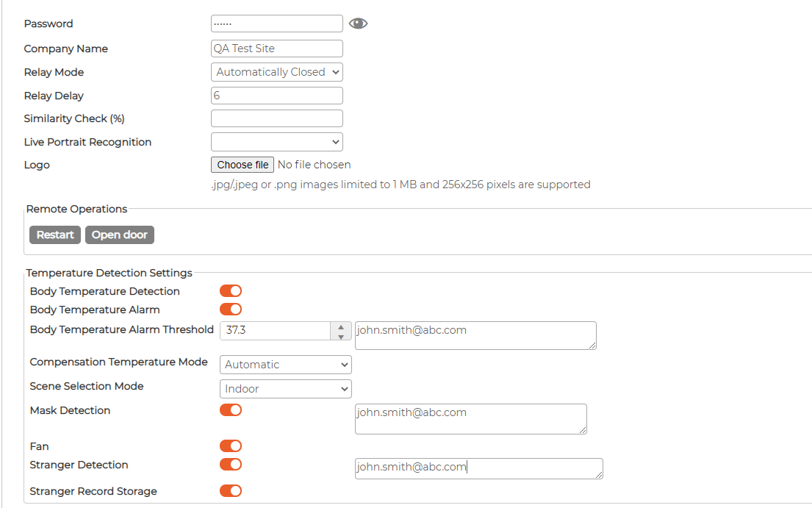The width and height of the screenshot is (812, 508).
Task: Choose a logo file to upload
Action: [x=242, y=165]
